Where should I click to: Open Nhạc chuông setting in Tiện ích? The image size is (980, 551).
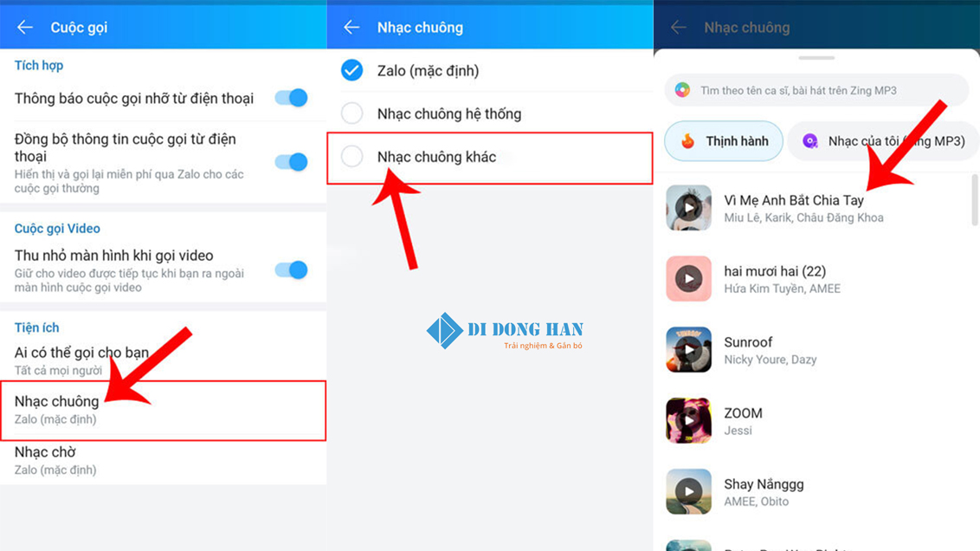coord(163,410)
